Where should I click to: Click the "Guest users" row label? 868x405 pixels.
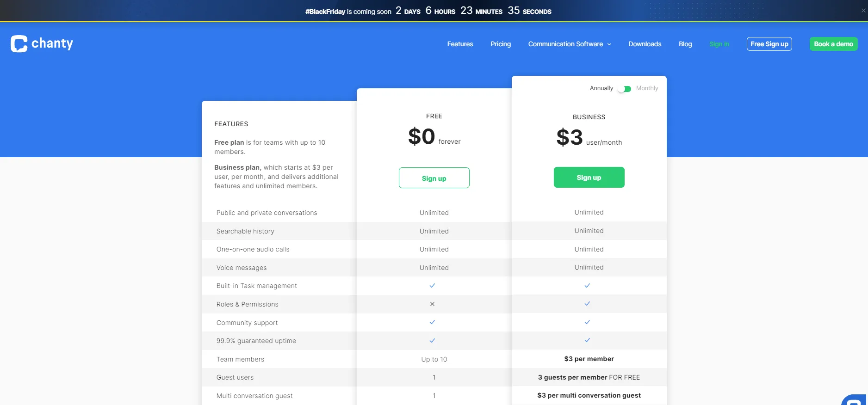(x=235, y=377)
